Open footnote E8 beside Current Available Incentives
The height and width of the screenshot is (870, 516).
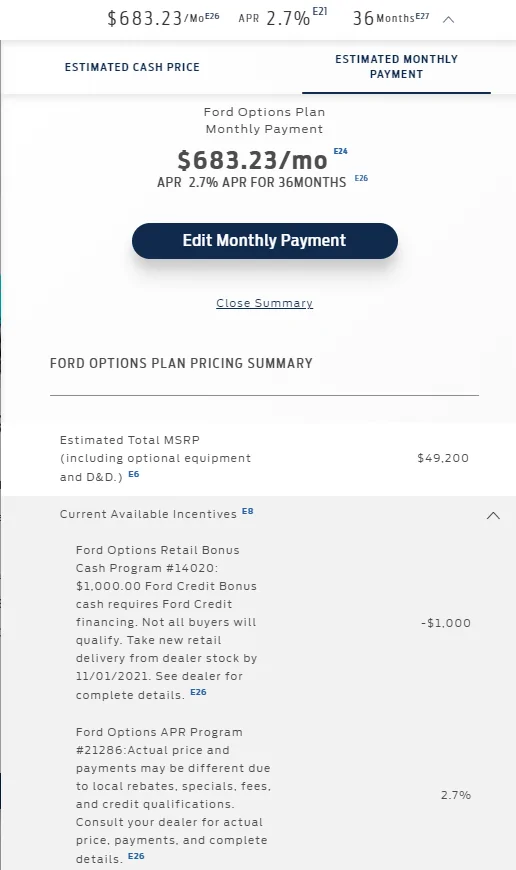tap(247, 511)
